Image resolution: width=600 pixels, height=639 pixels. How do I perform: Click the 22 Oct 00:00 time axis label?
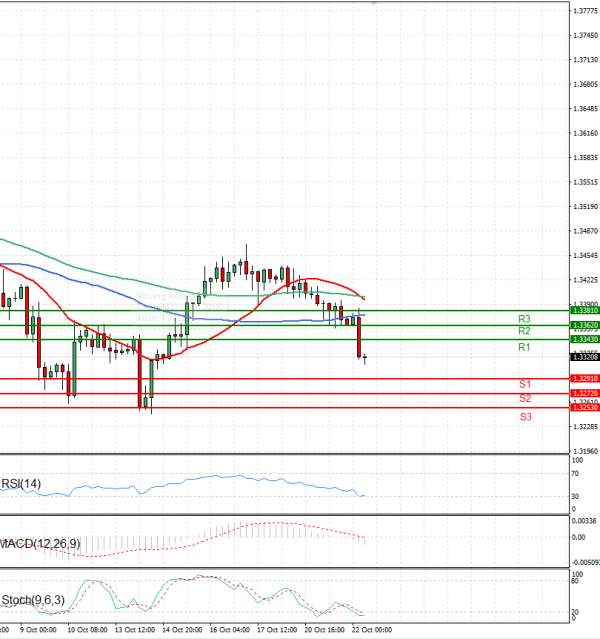371,631
